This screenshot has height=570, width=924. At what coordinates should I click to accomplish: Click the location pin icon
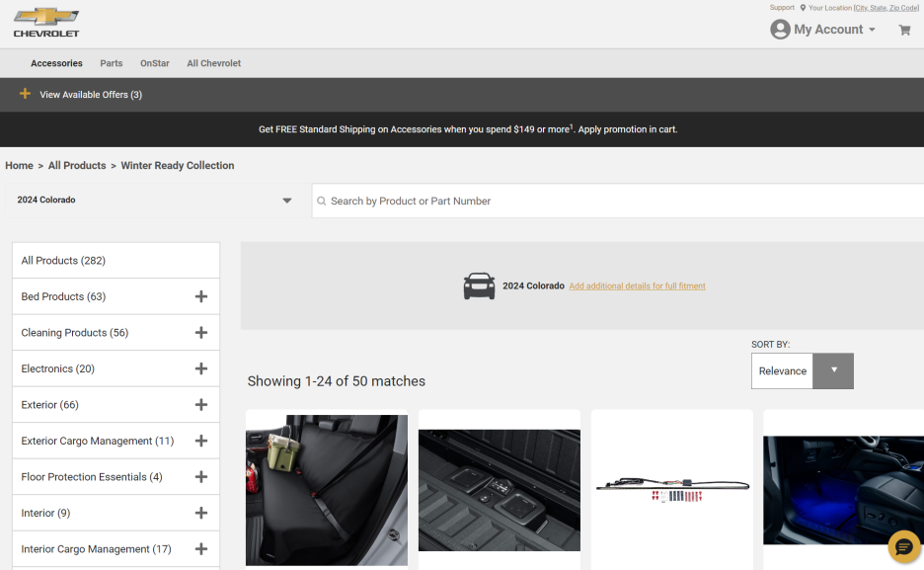pos(803,8)
